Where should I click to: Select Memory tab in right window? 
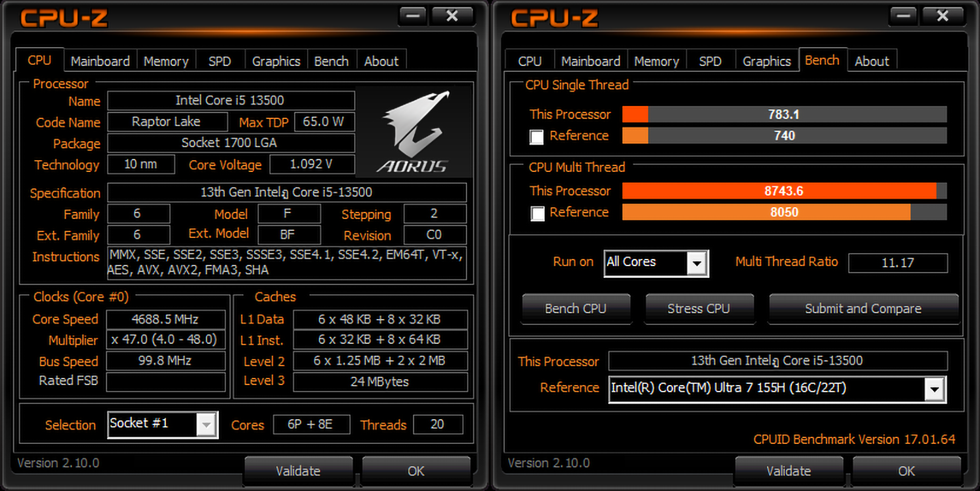[x=657, y=61]
